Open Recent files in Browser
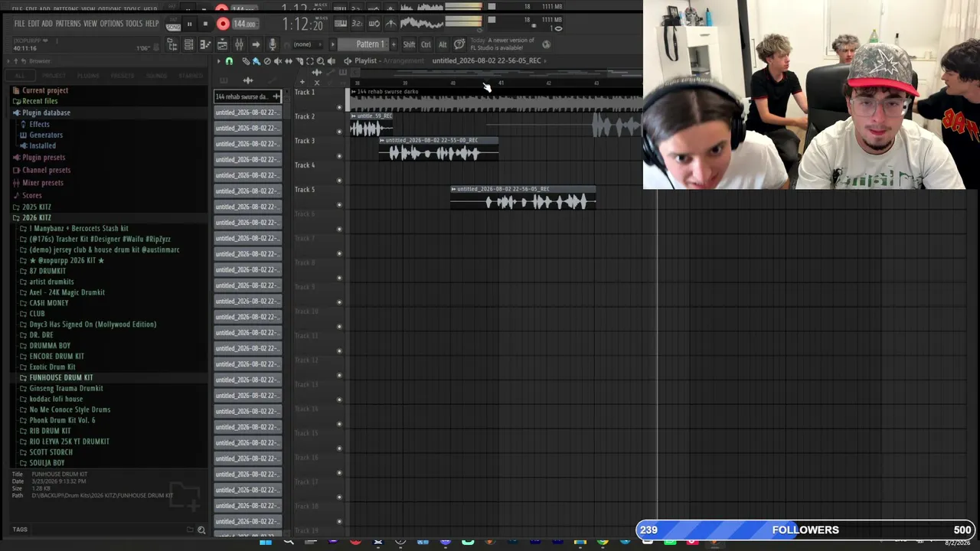 (40, 101)
